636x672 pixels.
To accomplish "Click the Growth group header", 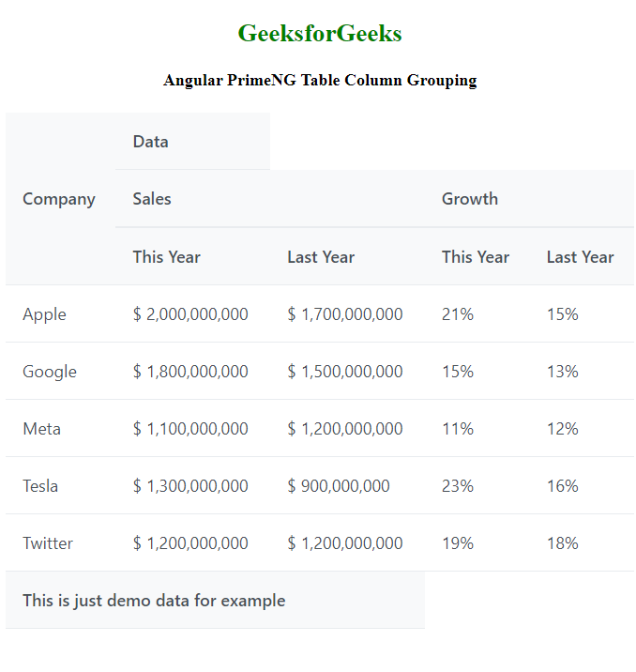I will (470, 199).
